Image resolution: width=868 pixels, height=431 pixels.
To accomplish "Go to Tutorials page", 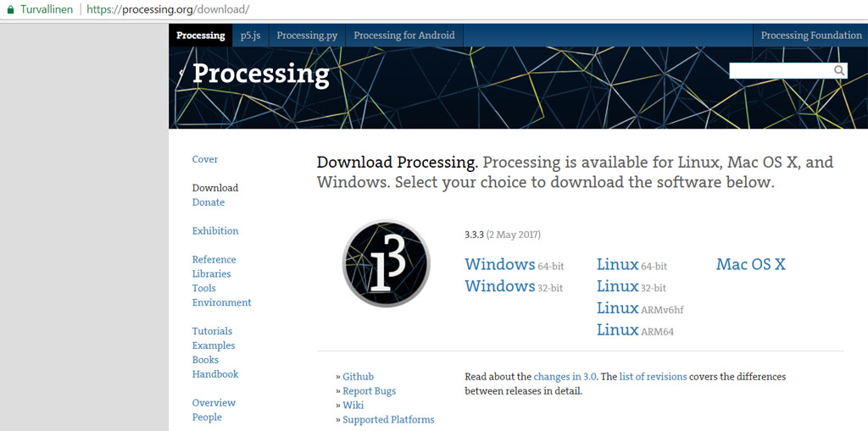I will 212,331.
